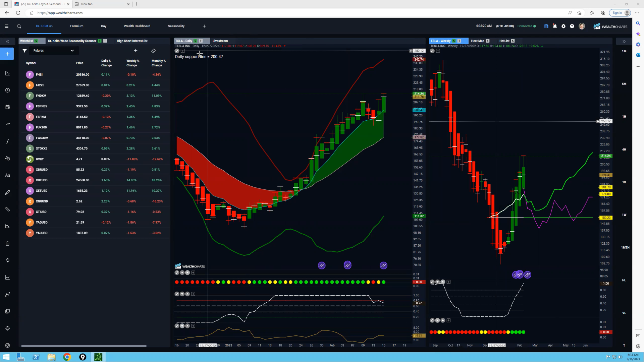The image size is (644, 362).
Task: Expand the second indicator pane down arrow, daily chart
Action: [182, 294]
